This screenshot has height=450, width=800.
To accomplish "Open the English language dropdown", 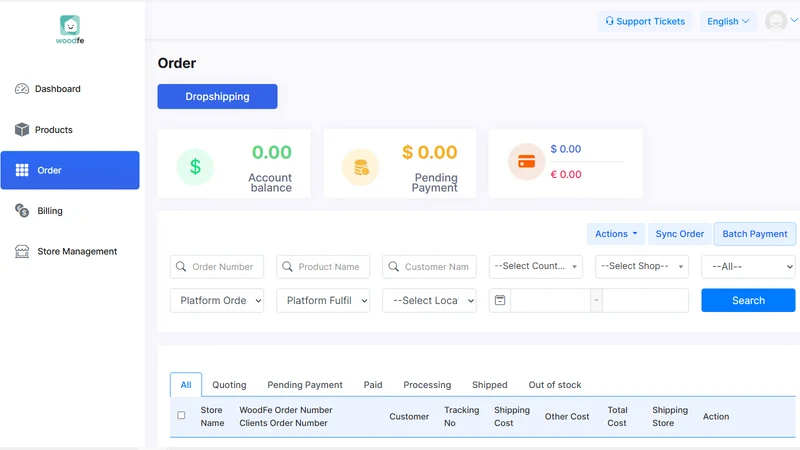I will 728,21.
